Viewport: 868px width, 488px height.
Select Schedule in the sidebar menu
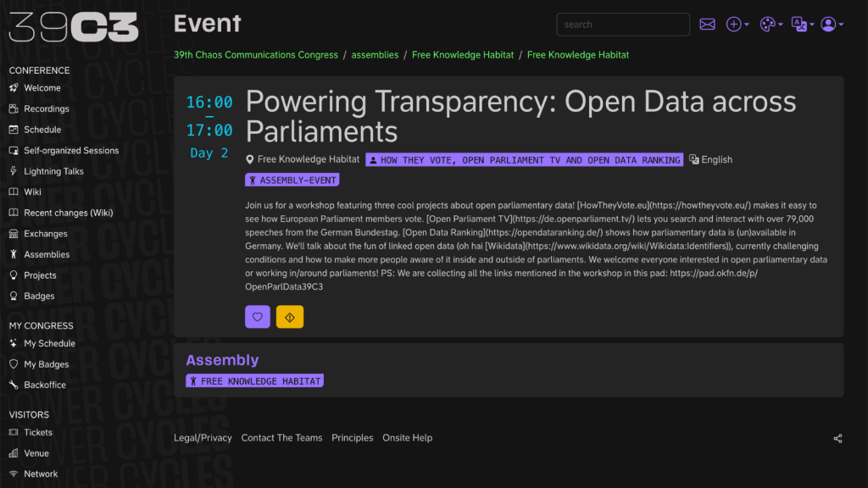tap(42, 130)
